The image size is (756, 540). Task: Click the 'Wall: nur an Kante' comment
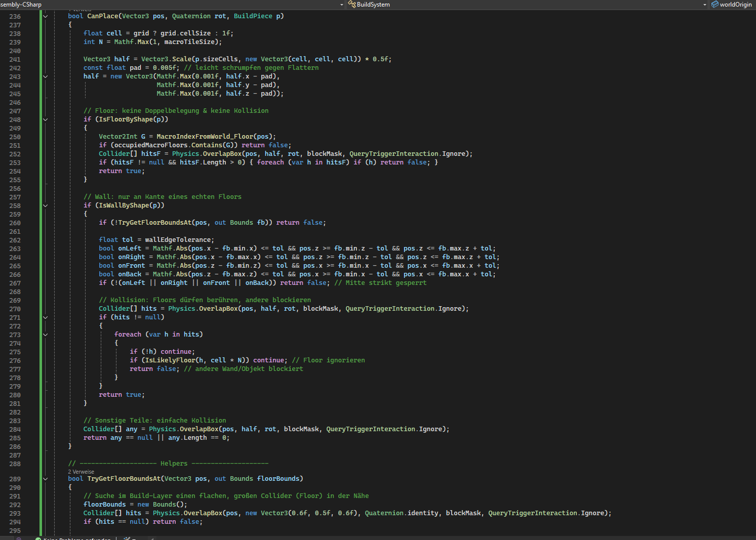point(163,197)
